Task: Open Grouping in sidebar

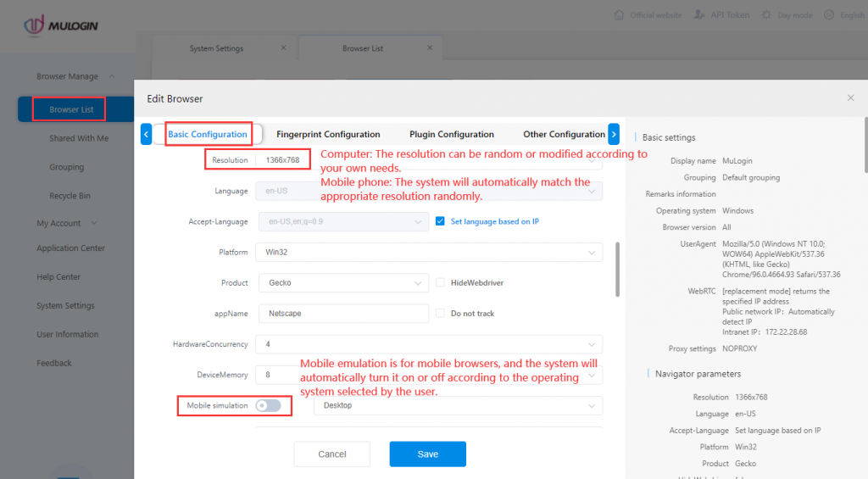Action: pos(66,167)
